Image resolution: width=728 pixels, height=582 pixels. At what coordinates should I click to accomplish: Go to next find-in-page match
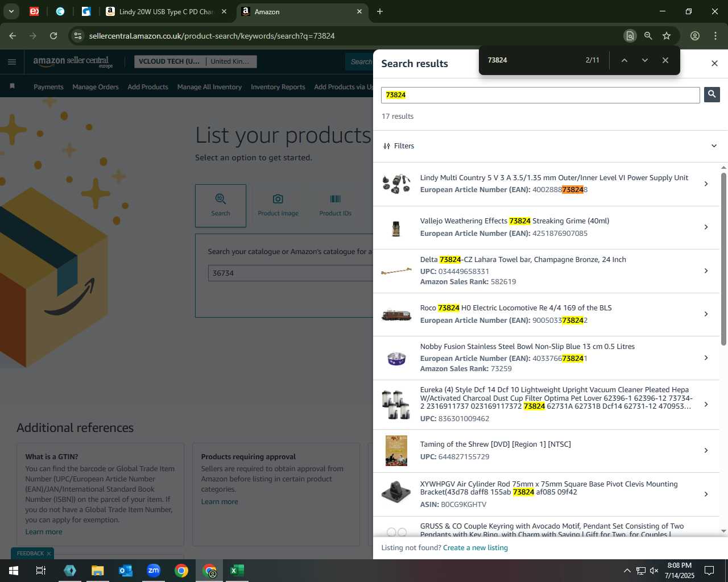pyautogui.click(x=644, y=60)
